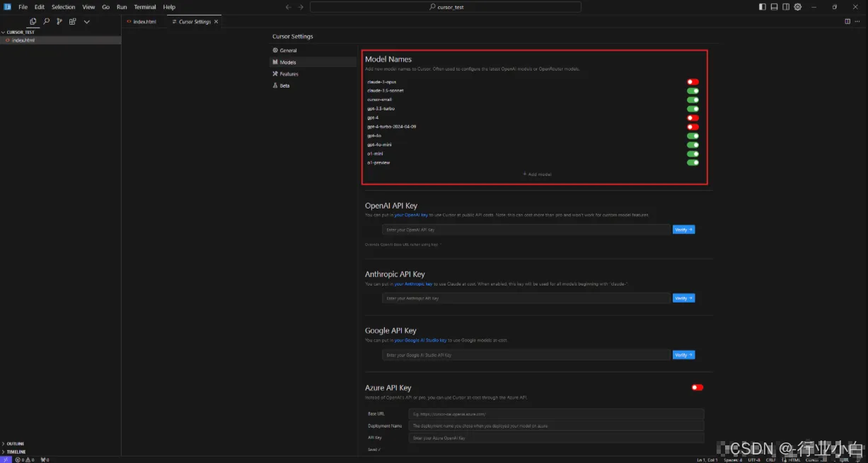Toggle the secondary side bar layout icon
Viewport: 868px width, 463px height.
[x=786, y=7]
